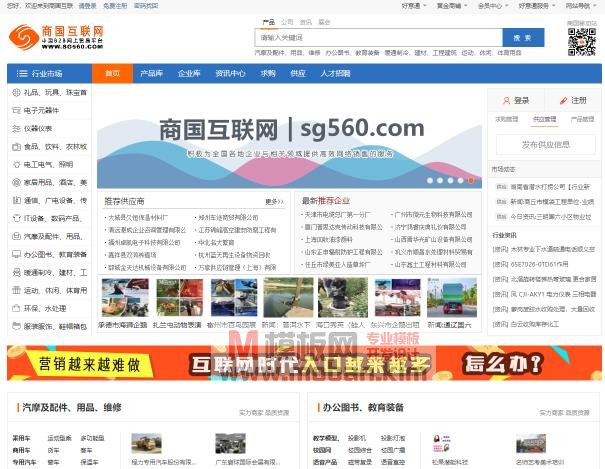Viewport: 605px width, 469px height.
Task: Select the 资讯 search tab
Action: pos(306,22)
